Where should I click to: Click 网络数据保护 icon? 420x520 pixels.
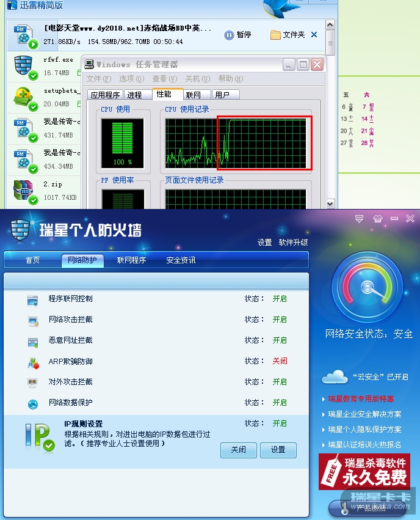pos(33,404)
